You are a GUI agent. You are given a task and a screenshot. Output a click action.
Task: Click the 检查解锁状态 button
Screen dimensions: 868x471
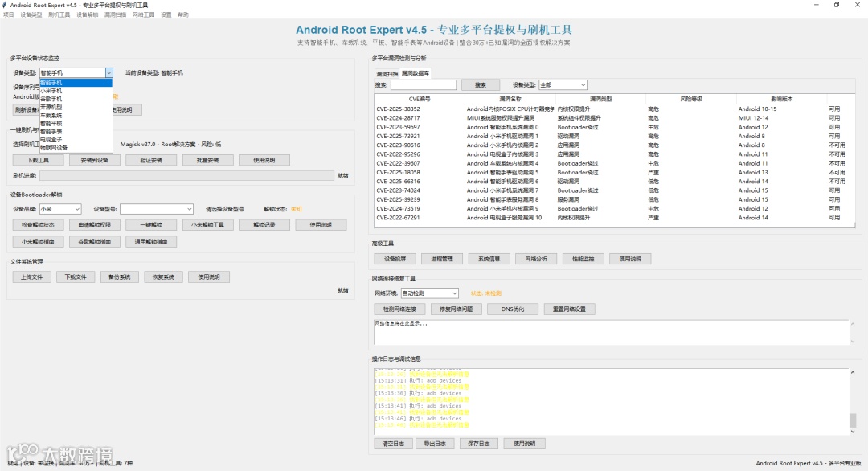[x=39, y=225]
